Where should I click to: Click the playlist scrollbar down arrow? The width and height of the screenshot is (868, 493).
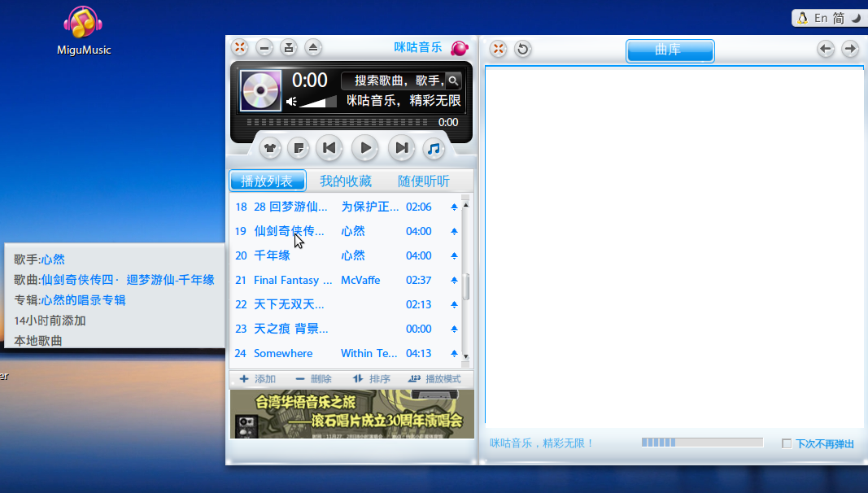465,356
